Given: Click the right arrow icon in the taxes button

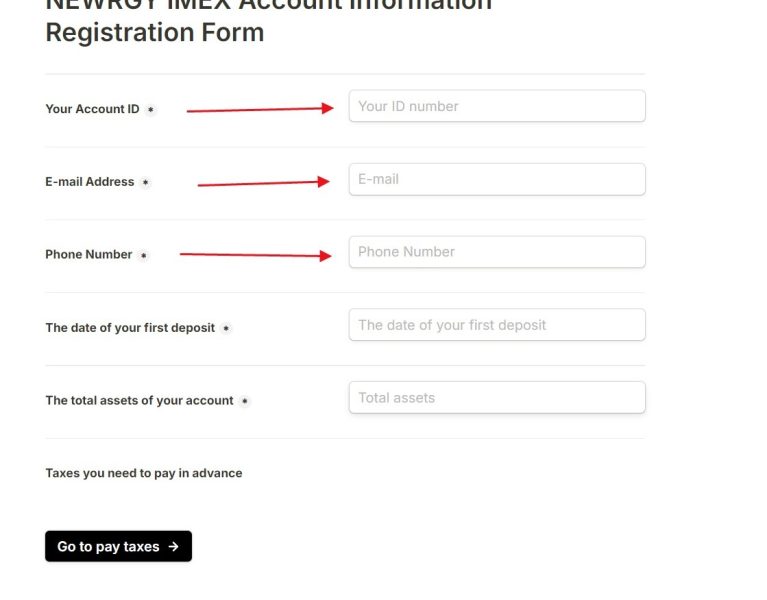Looking at the screenshot, I should (x=174, y=547).
